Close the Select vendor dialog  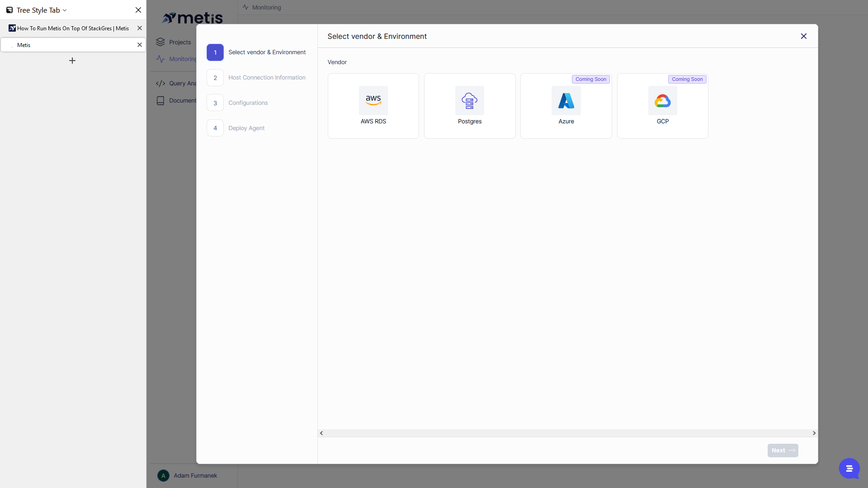click(803, 36)
